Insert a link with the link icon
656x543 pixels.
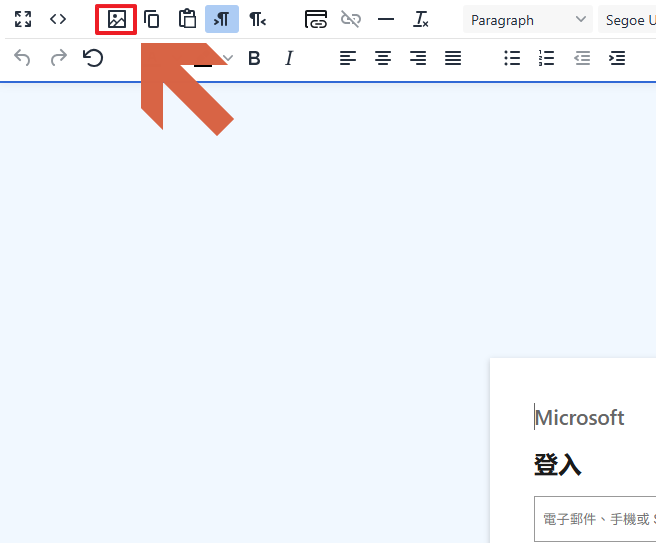click(x=316, y=19)
